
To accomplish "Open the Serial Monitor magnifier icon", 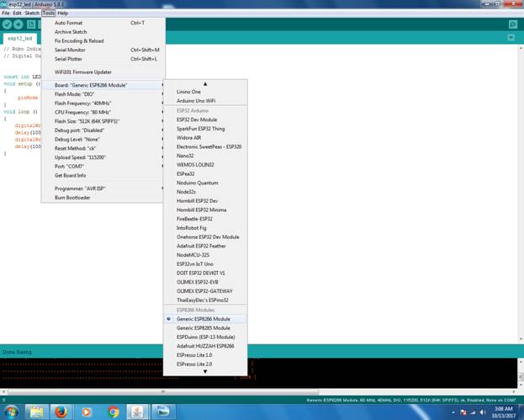I will tap(512, 24).
